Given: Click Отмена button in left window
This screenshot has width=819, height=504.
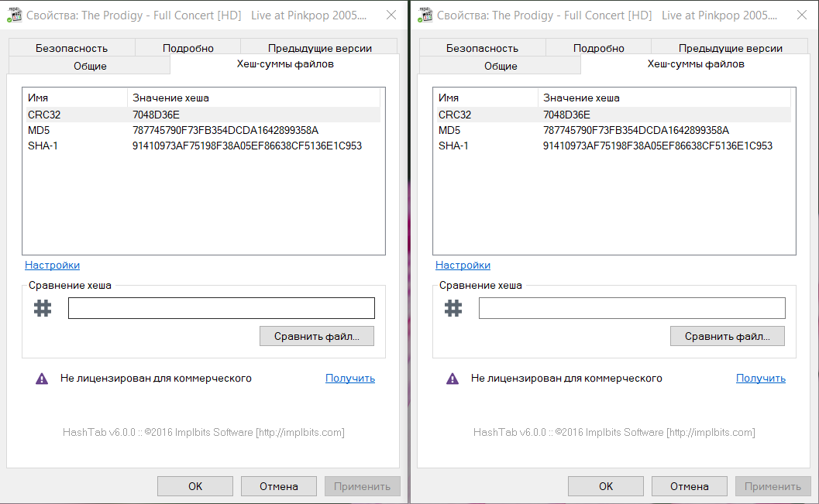Looking at the screenshot, I should point(278,486).
